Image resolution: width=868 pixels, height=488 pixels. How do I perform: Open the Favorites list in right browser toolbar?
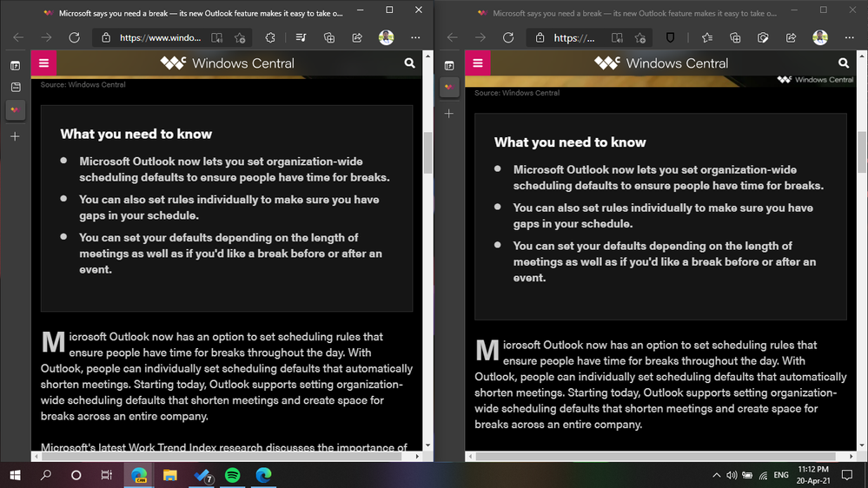707,37
